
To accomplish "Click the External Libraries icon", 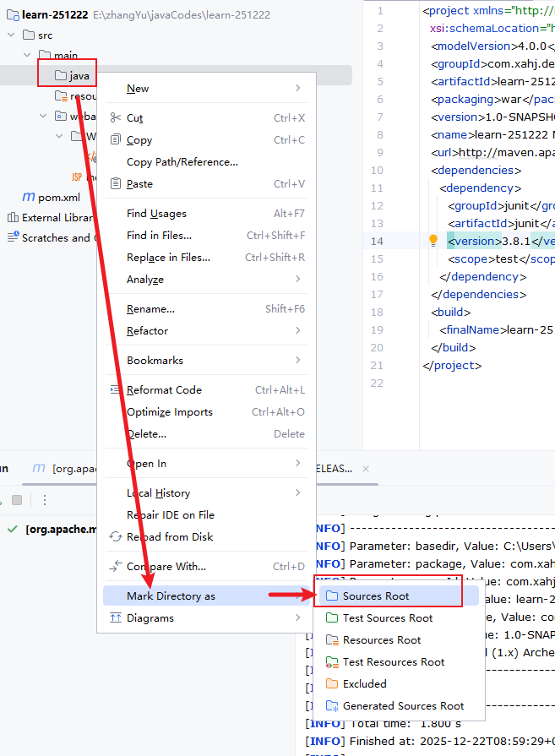I will point(13,217).
